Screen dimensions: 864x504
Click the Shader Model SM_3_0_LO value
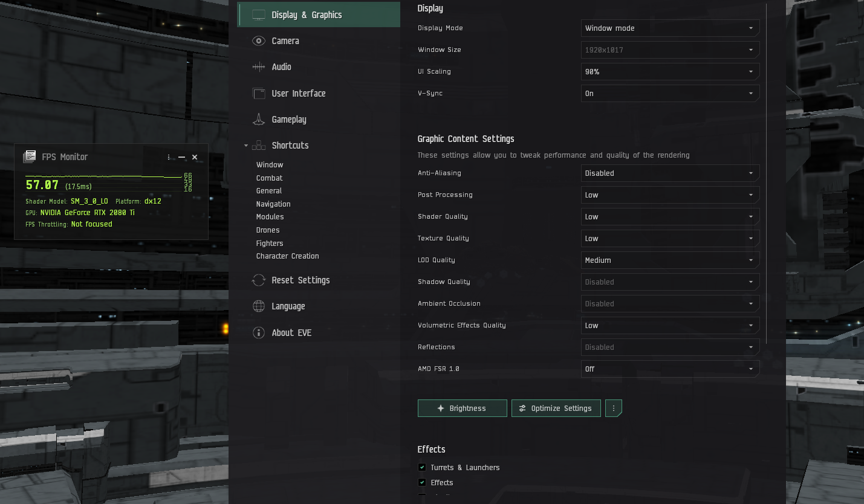point(89,201)
